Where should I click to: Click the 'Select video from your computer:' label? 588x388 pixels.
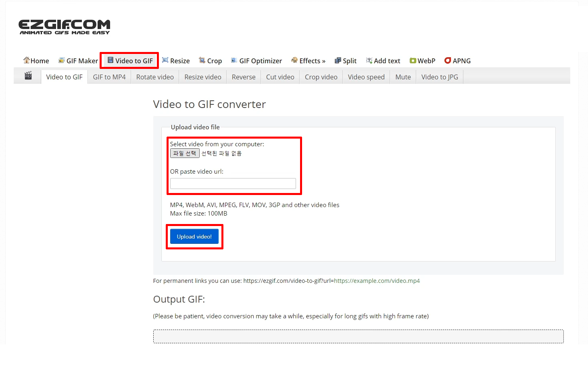pos(217,144)
